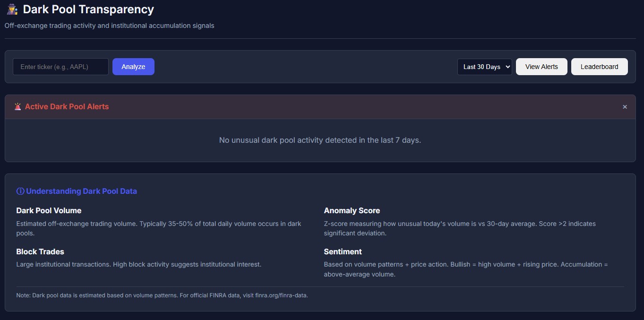
Task: Dismiss the Active Dark Pool Alerts banner
Action: 625,106
